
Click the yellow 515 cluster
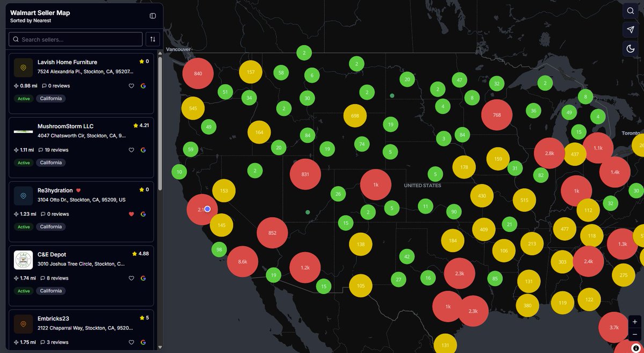[x=524, y=200]
